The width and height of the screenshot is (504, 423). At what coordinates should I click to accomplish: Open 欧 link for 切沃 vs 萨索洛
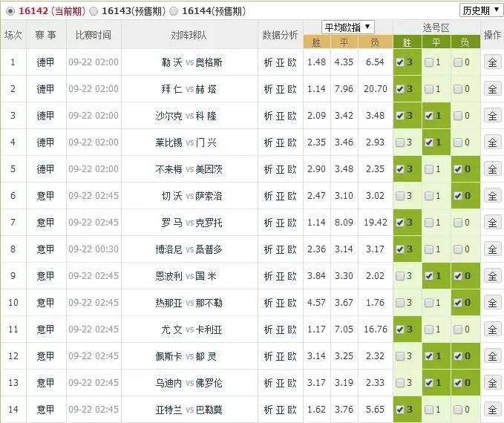(x=292, y=196)
